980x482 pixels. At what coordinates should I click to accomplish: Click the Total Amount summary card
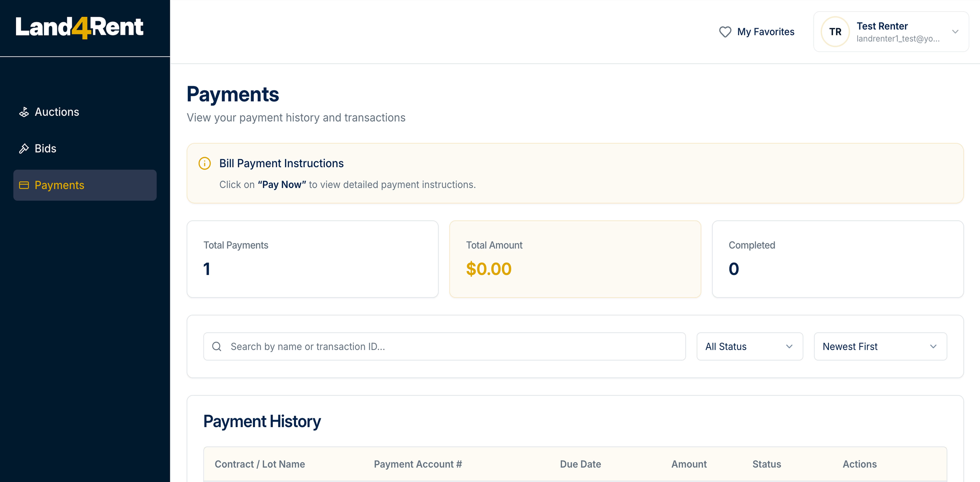(x=575, y=259)
